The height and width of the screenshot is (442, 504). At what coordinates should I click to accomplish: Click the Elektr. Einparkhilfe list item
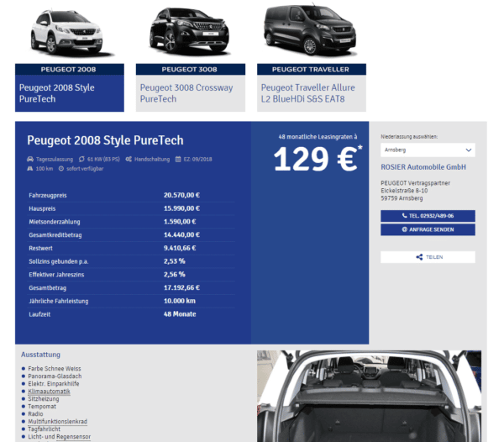click(54, 384)
